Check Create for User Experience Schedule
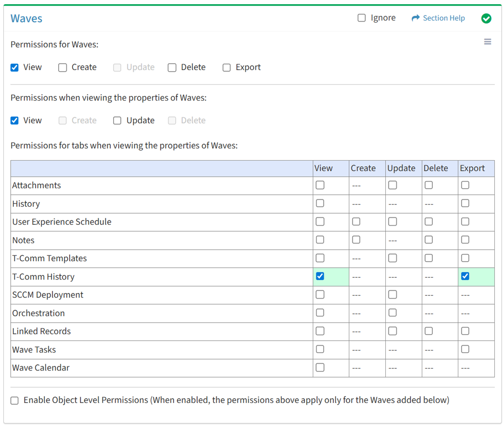504x426 pixels. tap(356, 222)
